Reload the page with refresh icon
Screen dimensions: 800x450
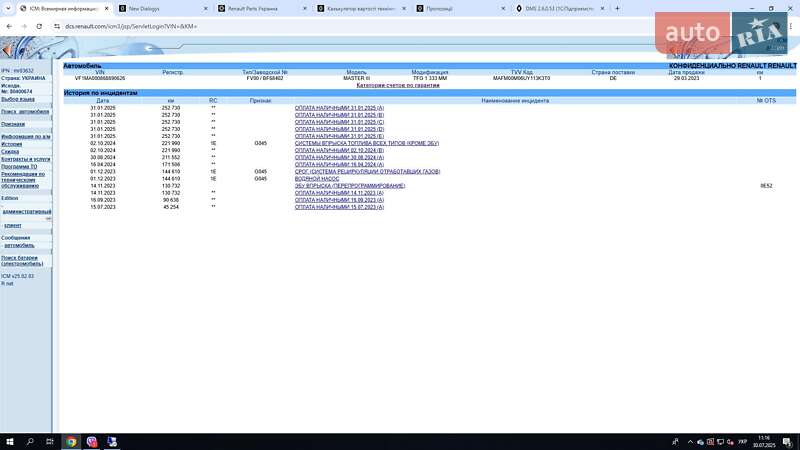tap(39, 26)
